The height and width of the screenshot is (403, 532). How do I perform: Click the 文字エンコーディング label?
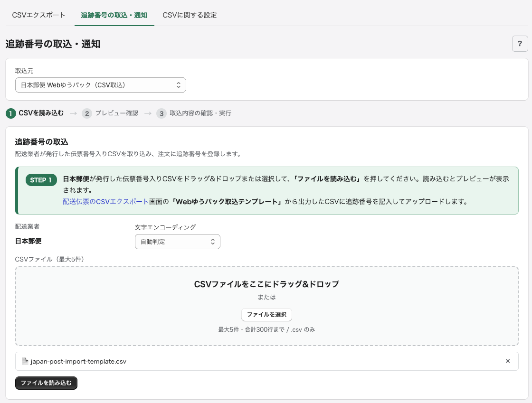[165, 227]
